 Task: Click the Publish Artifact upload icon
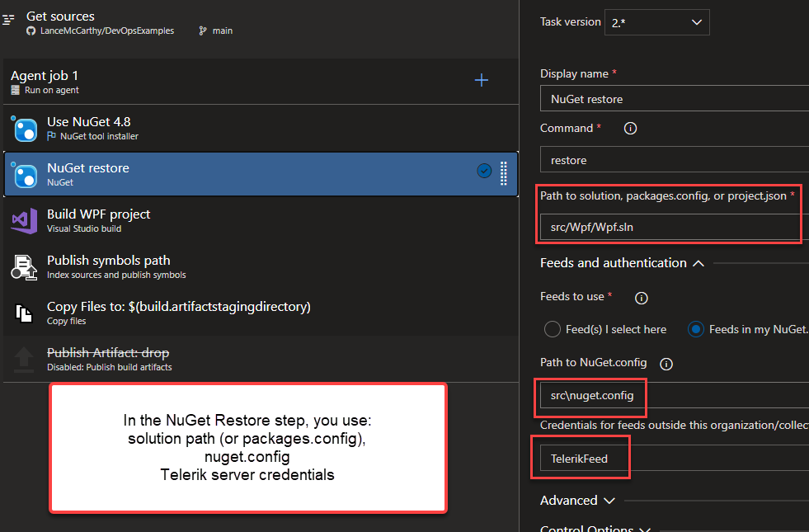24,359
